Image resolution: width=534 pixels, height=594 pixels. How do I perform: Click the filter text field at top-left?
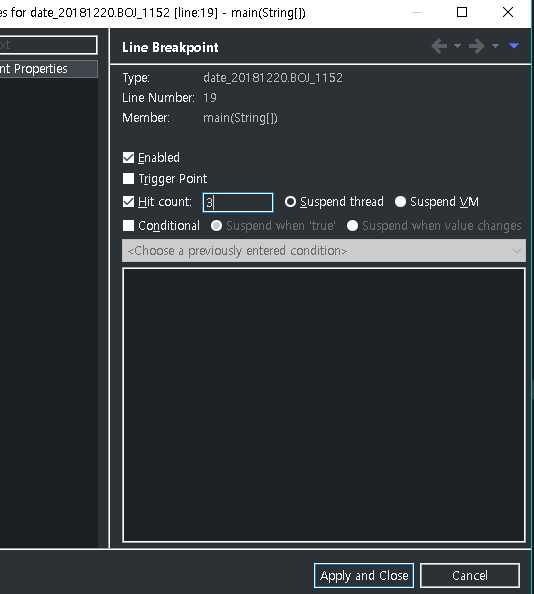point(48,45)
